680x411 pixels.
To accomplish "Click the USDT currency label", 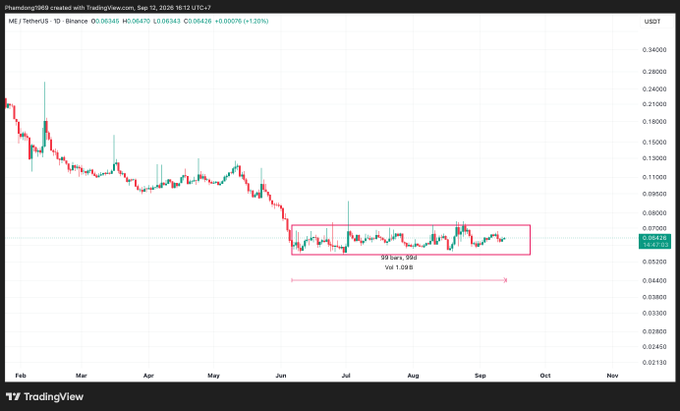I will pyautogui.click(x=652, y=21).
